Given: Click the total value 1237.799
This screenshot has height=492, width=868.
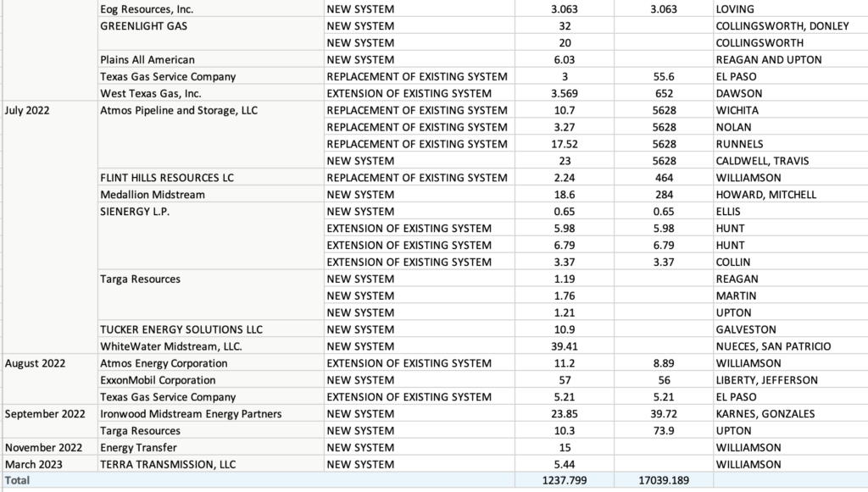Looking at the screenshot, I should pos(564,480).
